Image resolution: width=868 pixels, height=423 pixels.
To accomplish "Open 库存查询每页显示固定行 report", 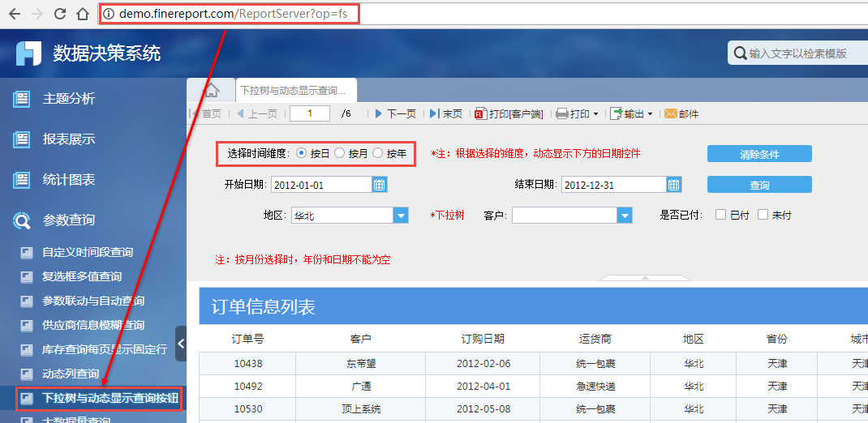I will point(105,349).
